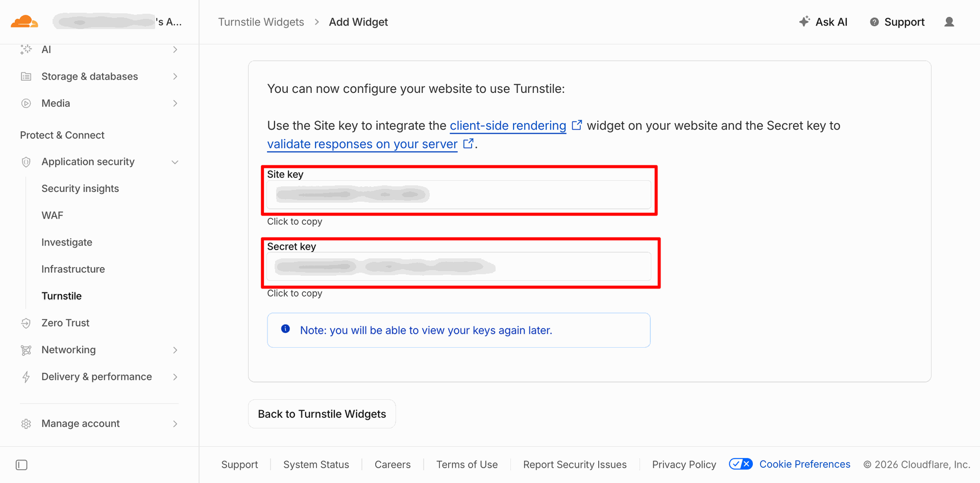The width and height of the screenshot is (980, 483).
Task: Click Back to Turnstile Widgets button
Action: pos(322,414)
